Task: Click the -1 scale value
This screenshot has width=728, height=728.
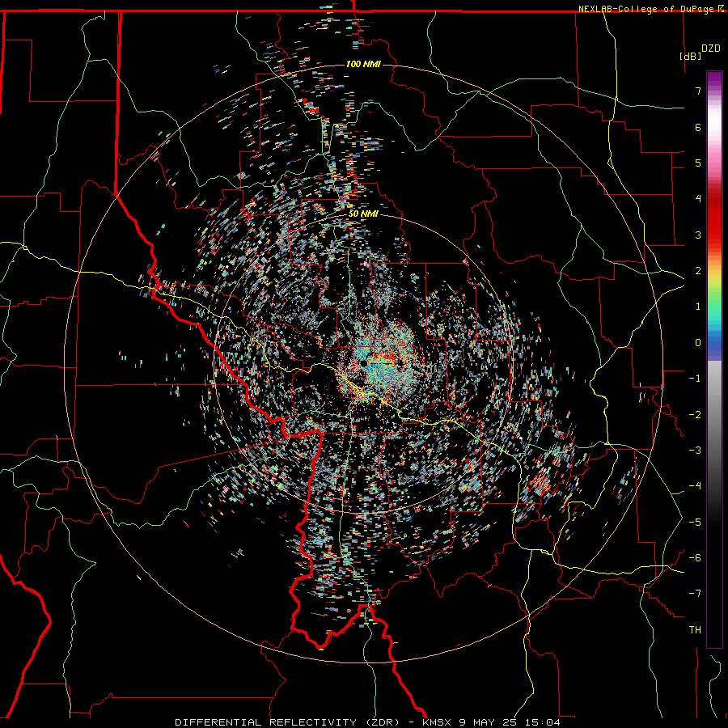Action: point(695,379)
